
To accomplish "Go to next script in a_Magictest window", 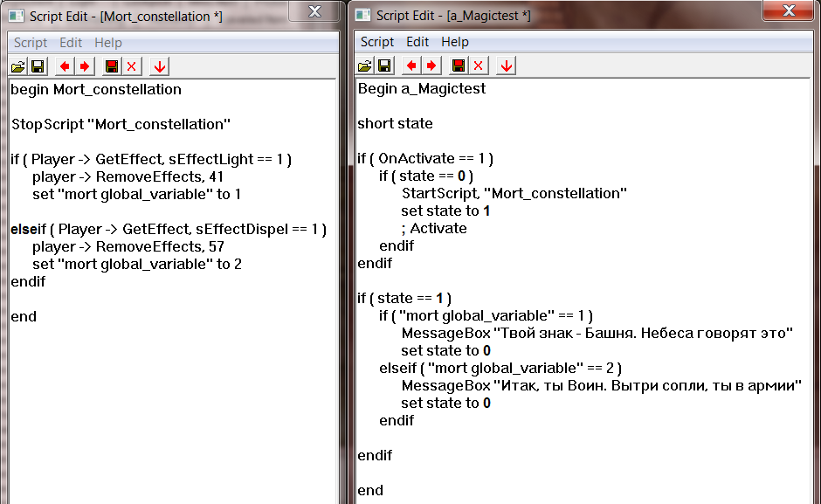I will (431, 66).
